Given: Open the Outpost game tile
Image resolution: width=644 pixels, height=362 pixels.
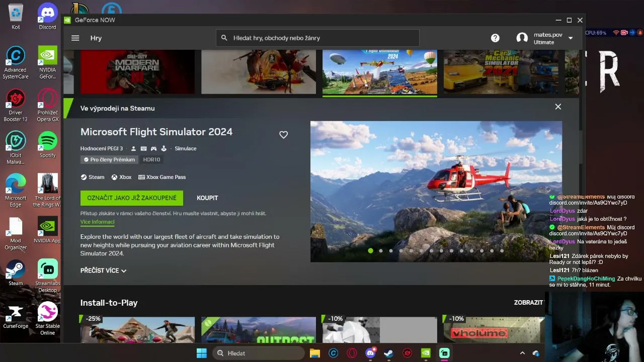Looking at the screenshot, I should (259, 330).
